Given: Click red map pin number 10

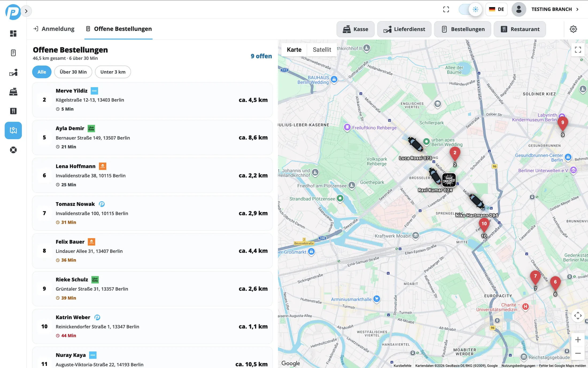Looking at the screenshot, I should click(484, 224).
